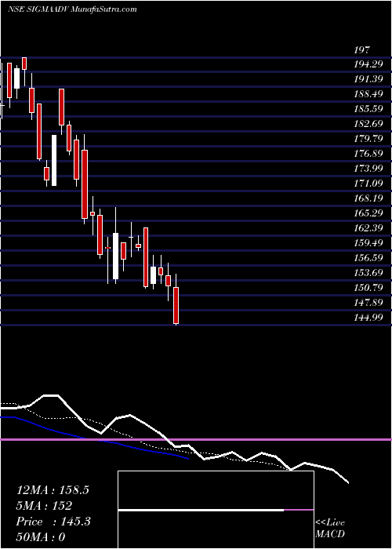Click the Price : 145.3 readout
392x549 pixels.
click(x=53, y=522)
